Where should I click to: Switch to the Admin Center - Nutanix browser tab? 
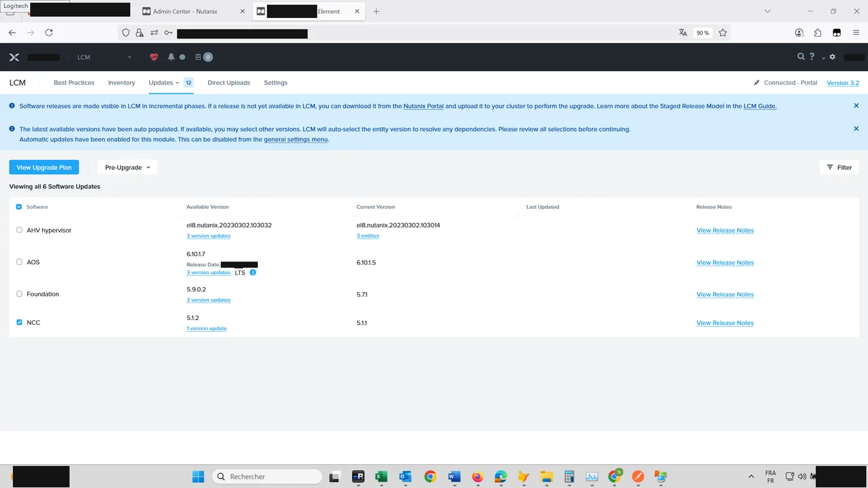[x=193, y=11]
